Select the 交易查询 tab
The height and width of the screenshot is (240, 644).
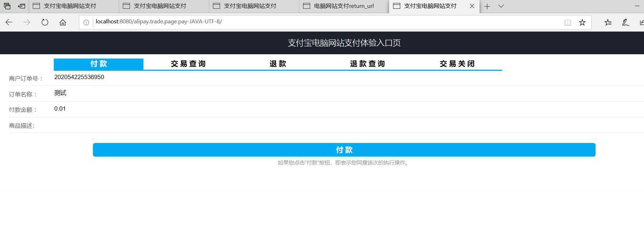point(188,64)
